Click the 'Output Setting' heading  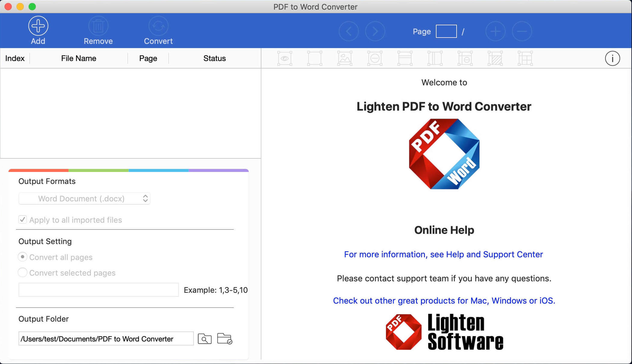point(45,241)
